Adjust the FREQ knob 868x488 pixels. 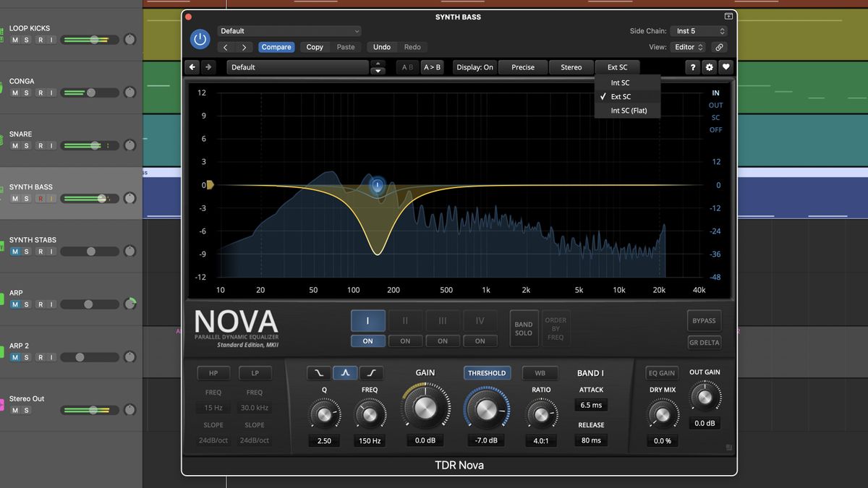pyautogui.click(x=370, y=414)
